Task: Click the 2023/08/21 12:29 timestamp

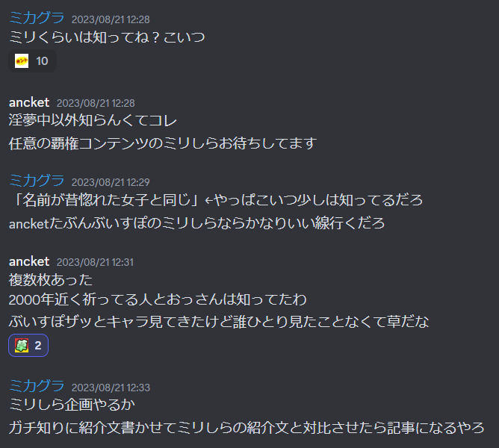Action: (111, 182)
